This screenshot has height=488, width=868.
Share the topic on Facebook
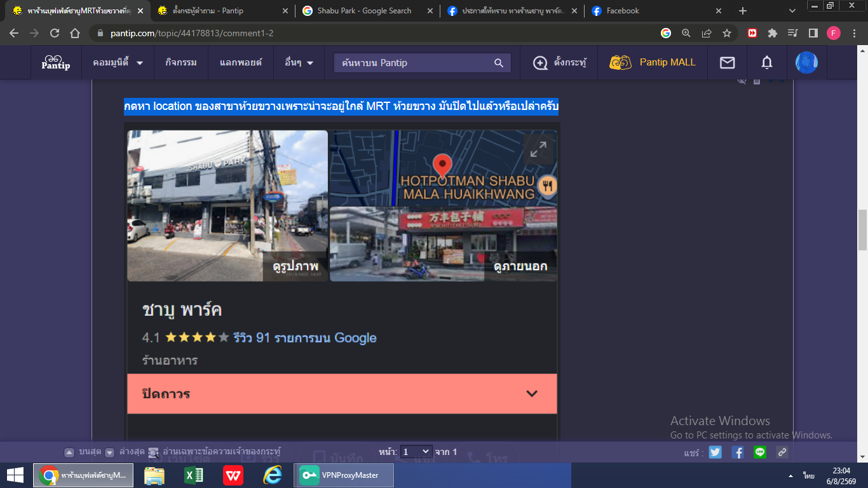pyautogui.click(x=738, y=452)
